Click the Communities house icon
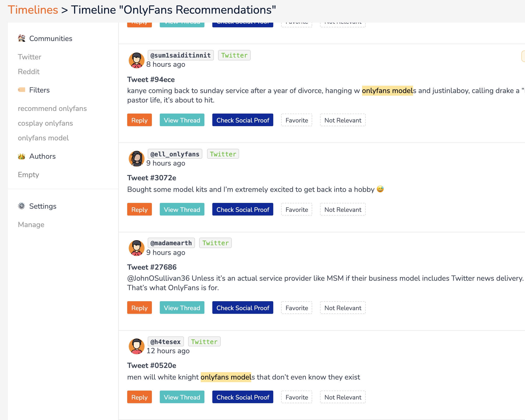Image resolution: width=525 pixels, height=420 pixels. 22,38
